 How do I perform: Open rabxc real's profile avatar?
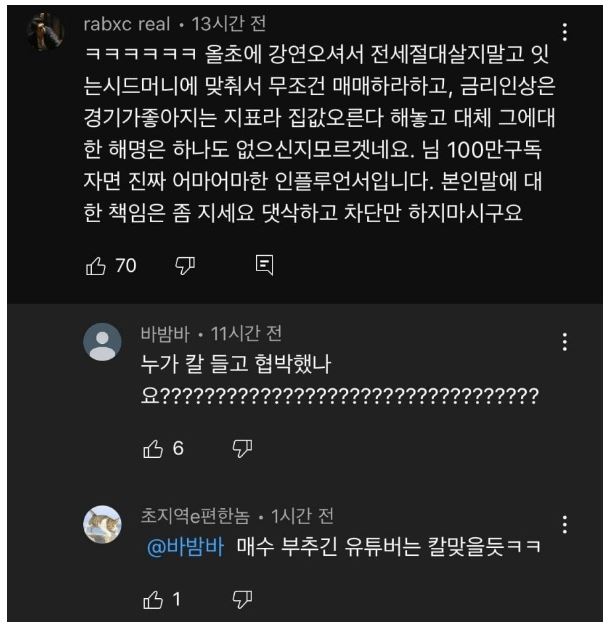[45, 33]
